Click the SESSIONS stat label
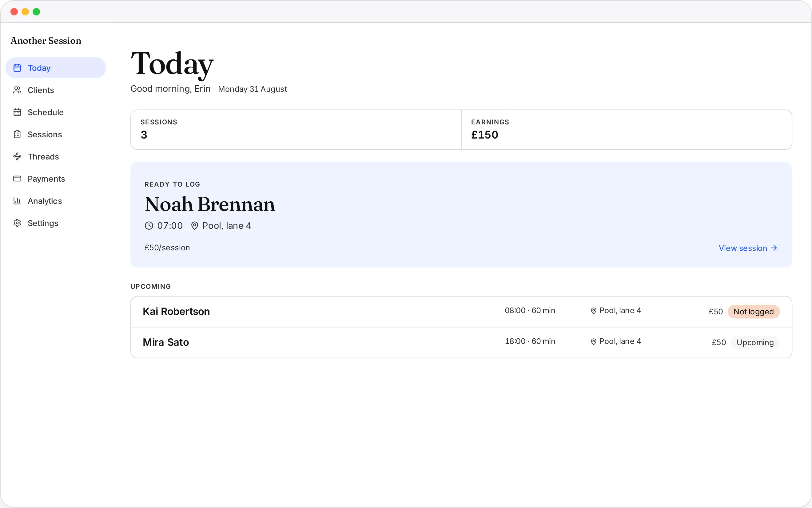 [x=159, y=122]
